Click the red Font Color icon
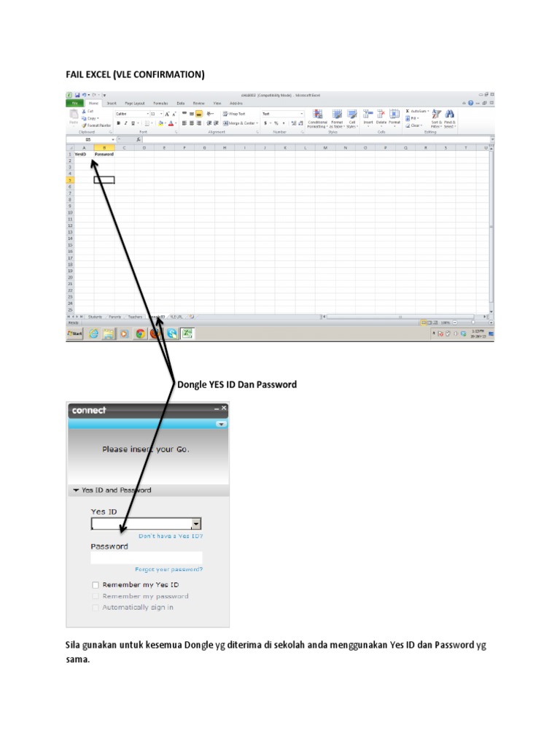560x747 pixels. pos(171,123)
